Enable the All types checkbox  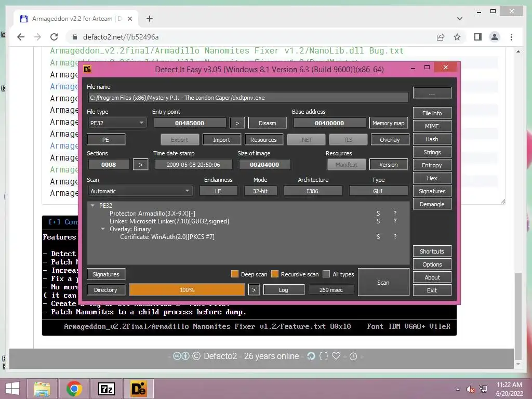(326, 274)
